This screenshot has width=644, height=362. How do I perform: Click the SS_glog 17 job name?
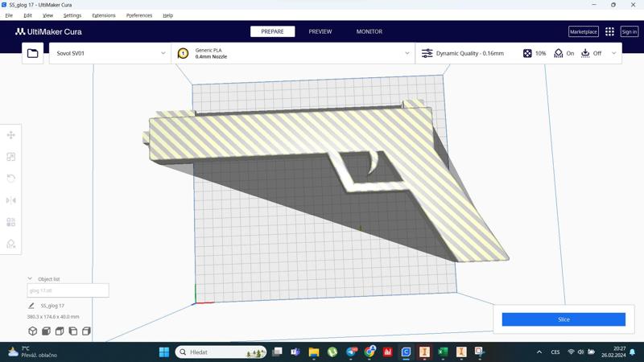pos(52,306)
